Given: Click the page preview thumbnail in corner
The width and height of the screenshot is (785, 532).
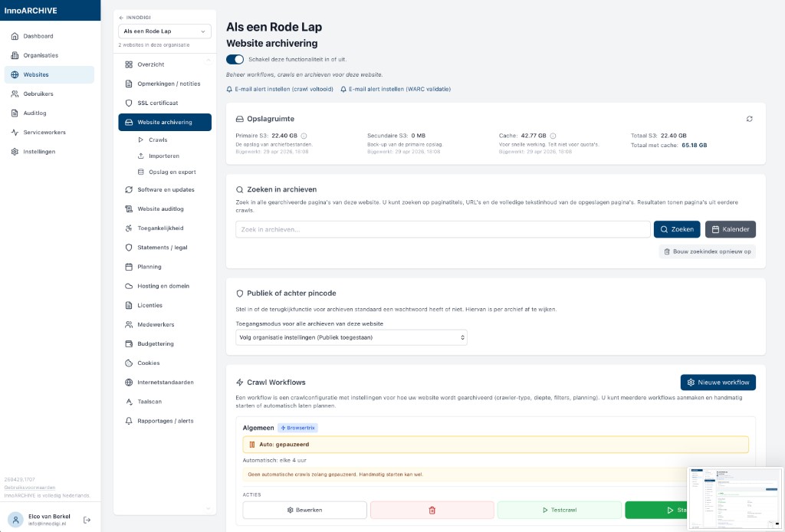Looking at the screenshot, I should (x=734, y=498).
